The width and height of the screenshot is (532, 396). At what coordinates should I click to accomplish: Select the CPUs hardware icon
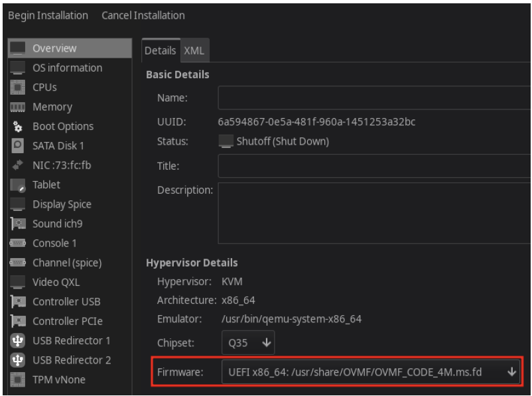pos(18,88)
